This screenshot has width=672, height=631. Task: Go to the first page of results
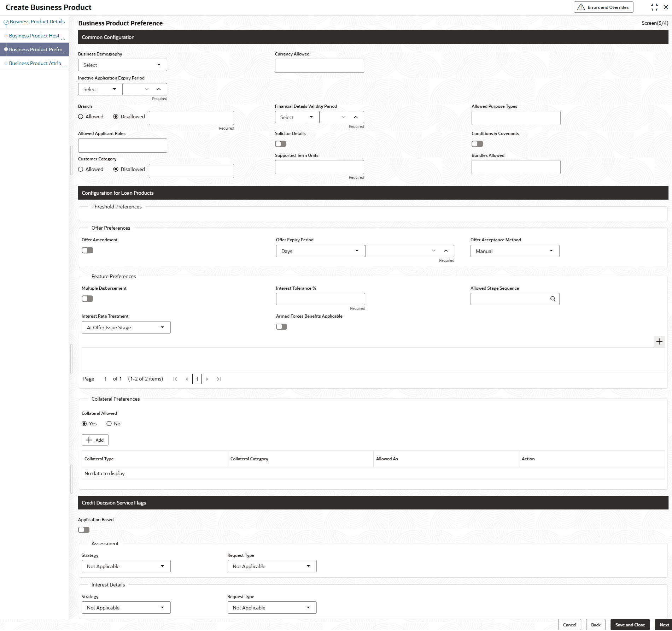[x=175, y=379]
